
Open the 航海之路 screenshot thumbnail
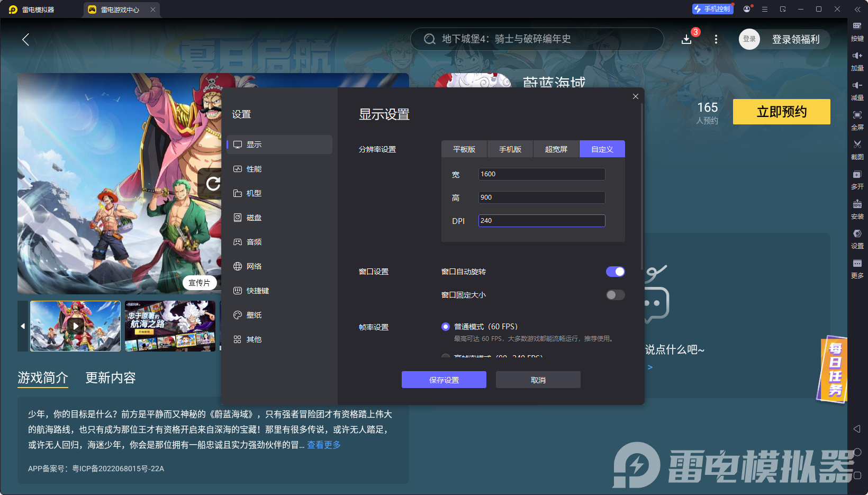[x=170, y=326]
